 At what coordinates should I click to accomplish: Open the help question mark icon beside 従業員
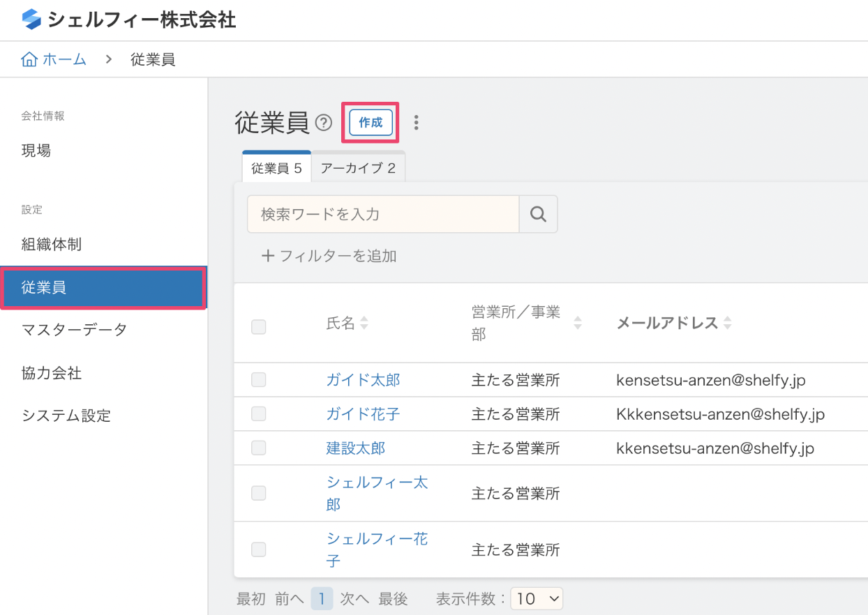pos(323,123)
